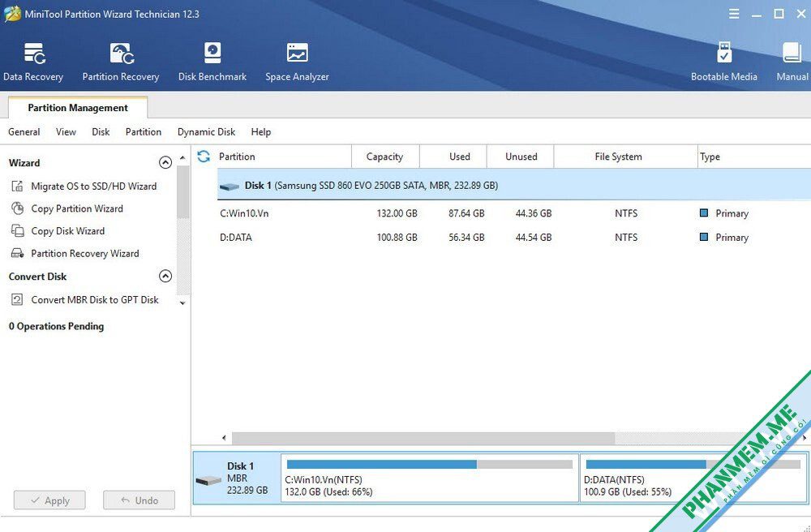Sort by the Capacity column header
Viewport: 811px width, 532px height.
click(x=384, y=157)
